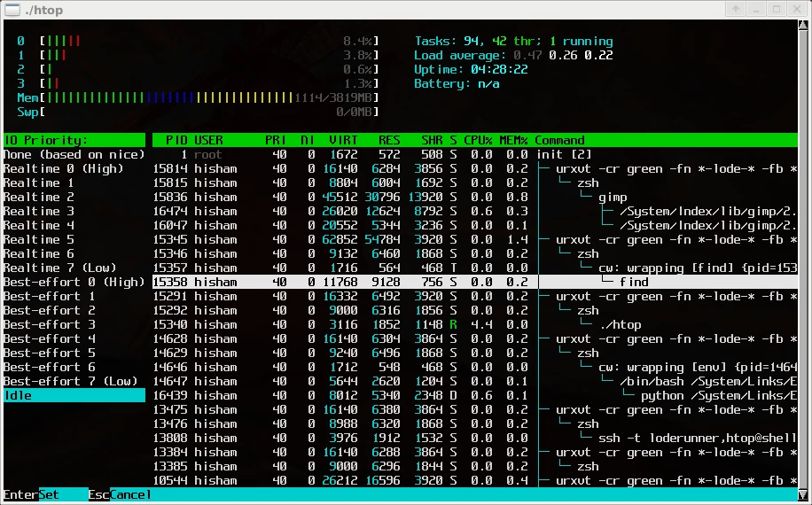Choose Best-effort 7 (Low) priority
Image resolution: width=812 pixels, height=505 pixels.
click(x=74, y=381)
